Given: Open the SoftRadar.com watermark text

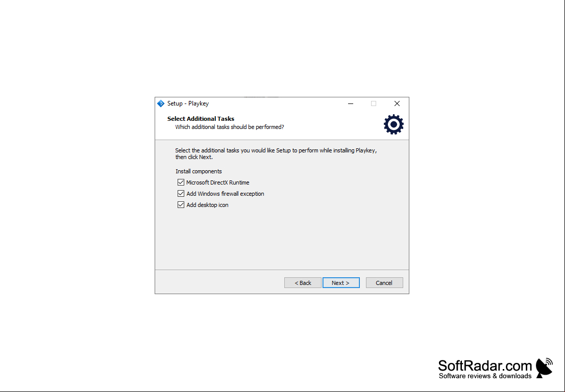Looking at the screenshot, I should pos(485,365).
